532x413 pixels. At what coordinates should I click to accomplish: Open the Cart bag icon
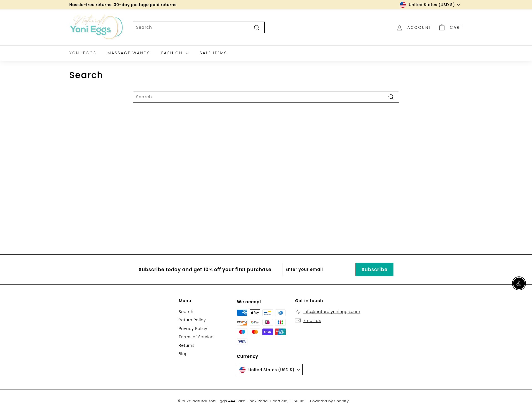(442, 27)
